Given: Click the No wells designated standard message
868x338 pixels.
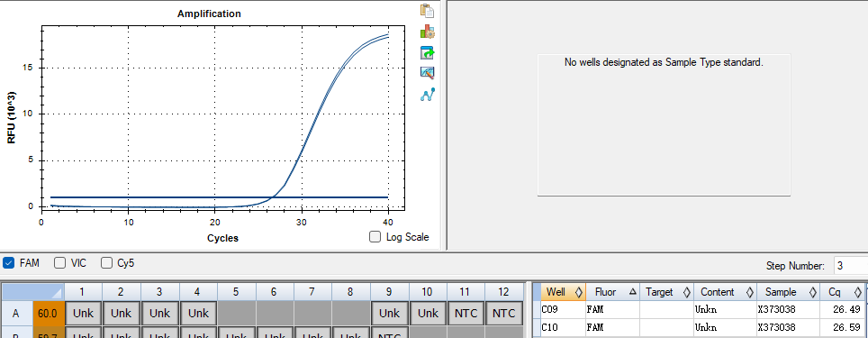Looking at the screenshot, I should (x=664, y=62).
